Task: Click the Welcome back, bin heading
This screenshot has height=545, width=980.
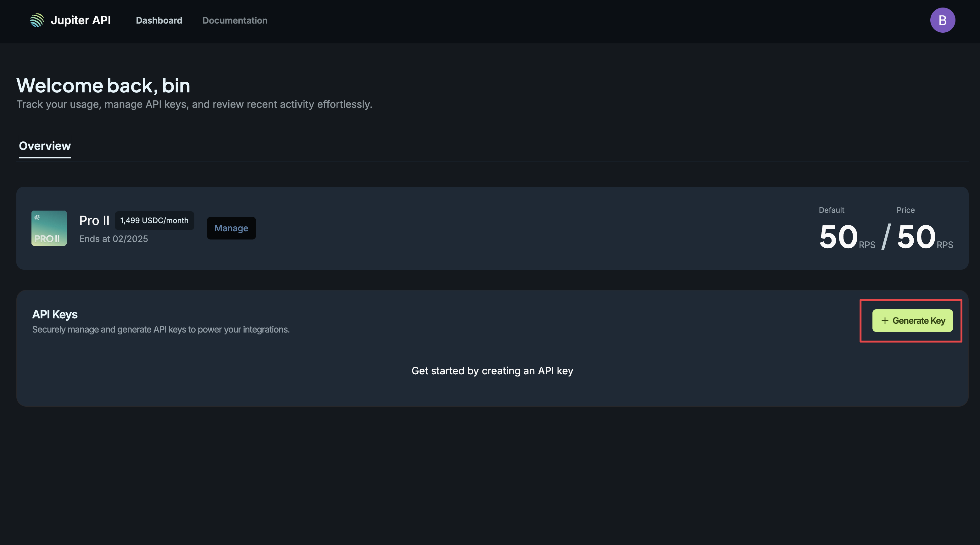Action: [103, 85]
